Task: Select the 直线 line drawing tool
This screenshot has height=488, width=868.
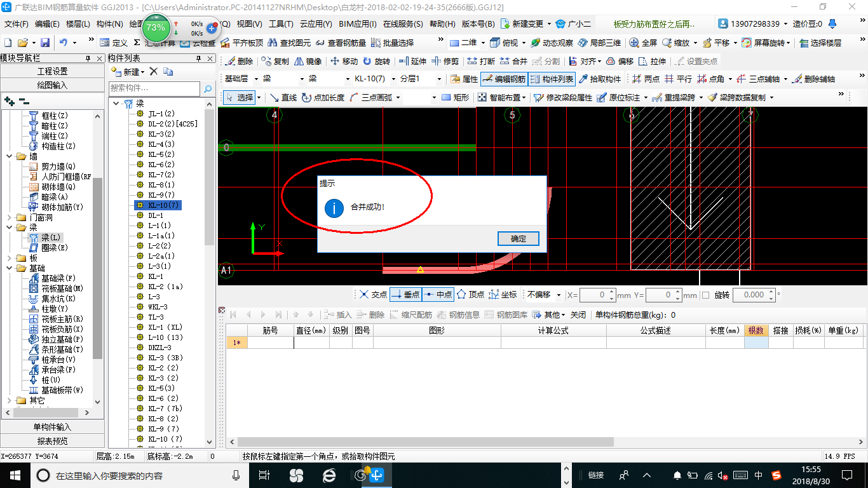Action: [283, 98]
